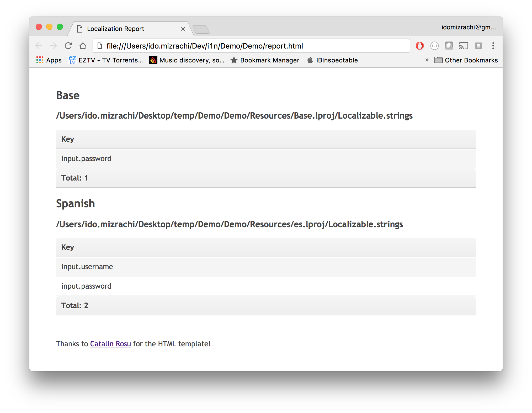Click the home page icon

click(83, 46)
